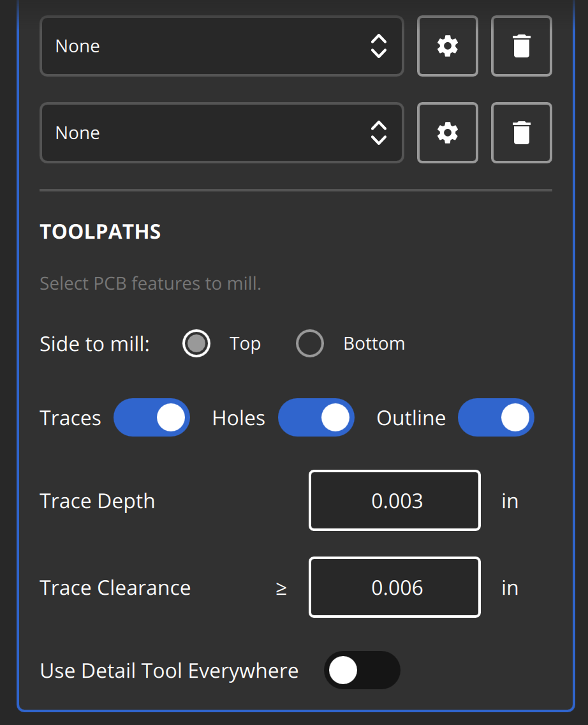
Task: Turn off the Holes toggle
Action: [x=316, y=417]
